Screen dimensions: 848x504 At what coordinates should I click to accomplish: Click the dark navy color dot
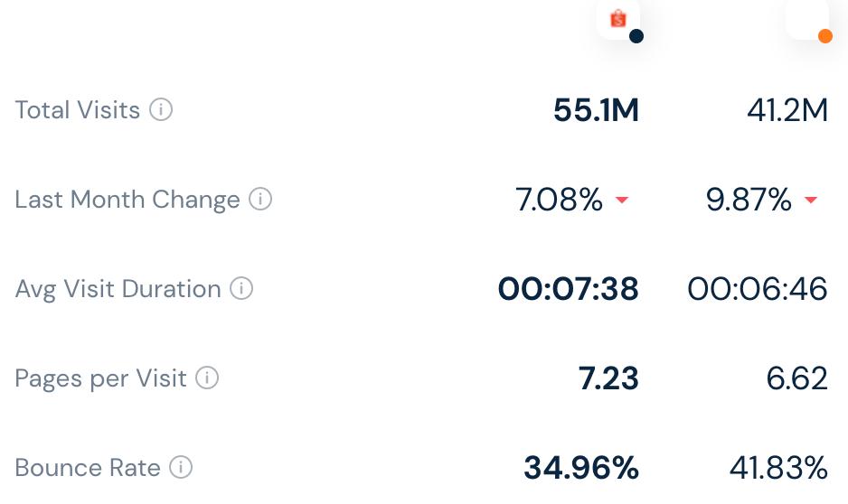[636, 36]
